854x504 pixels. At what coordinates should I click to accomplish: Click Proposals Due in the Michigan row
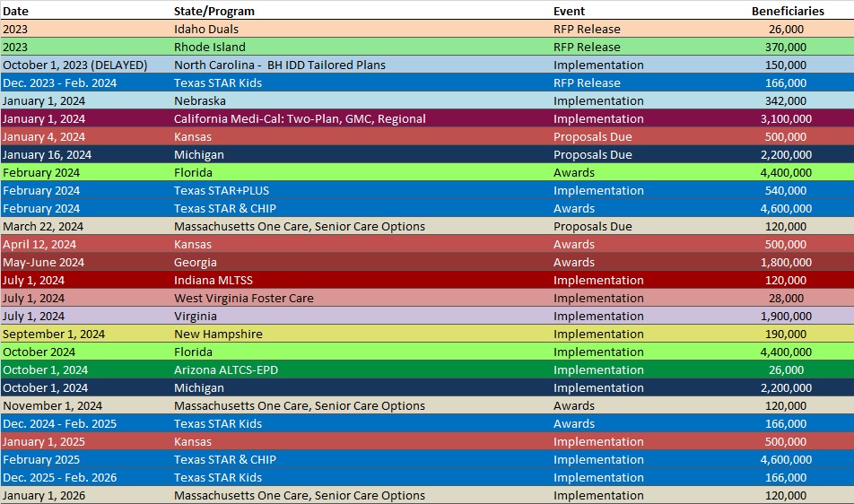click(x=593, y=154)
